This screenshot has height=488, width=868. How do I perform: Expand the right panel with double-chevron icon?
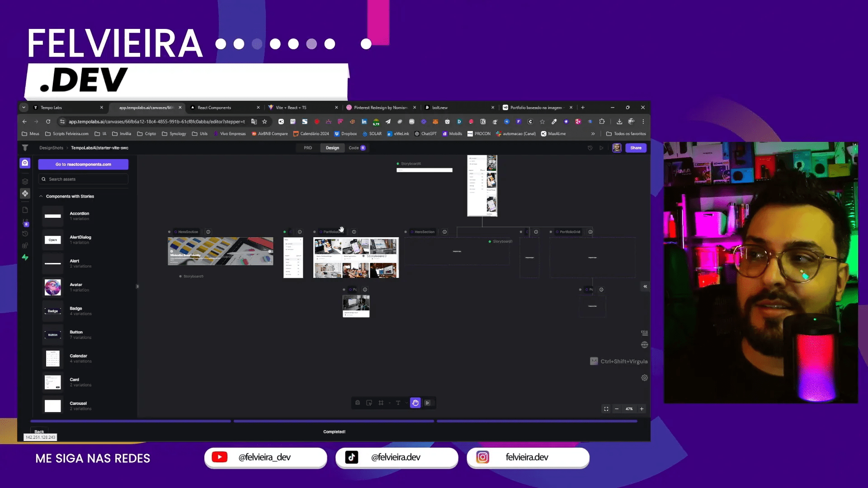645,286
